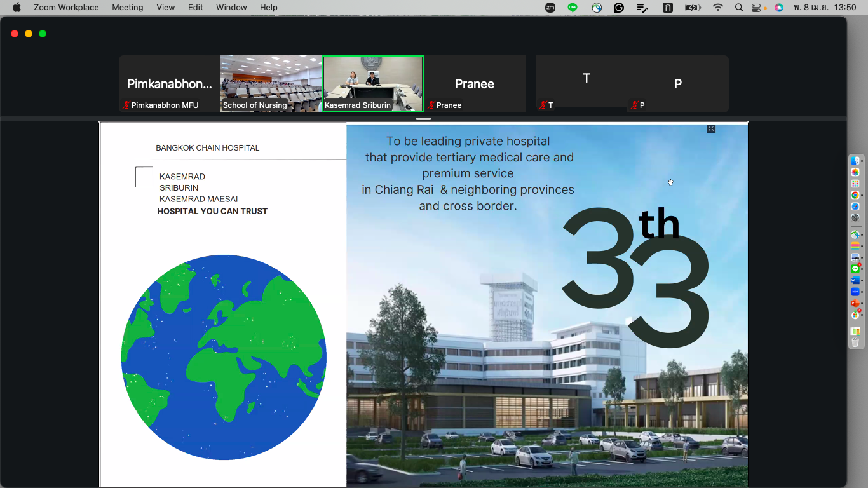This screenshot has height=488, width=868.
Task: Open the Meeting menu
Action: point(128,8)
